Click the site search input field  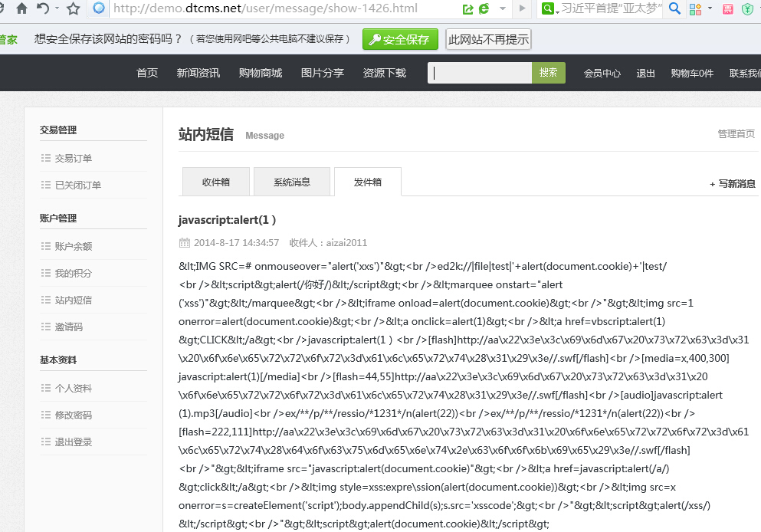480,73
